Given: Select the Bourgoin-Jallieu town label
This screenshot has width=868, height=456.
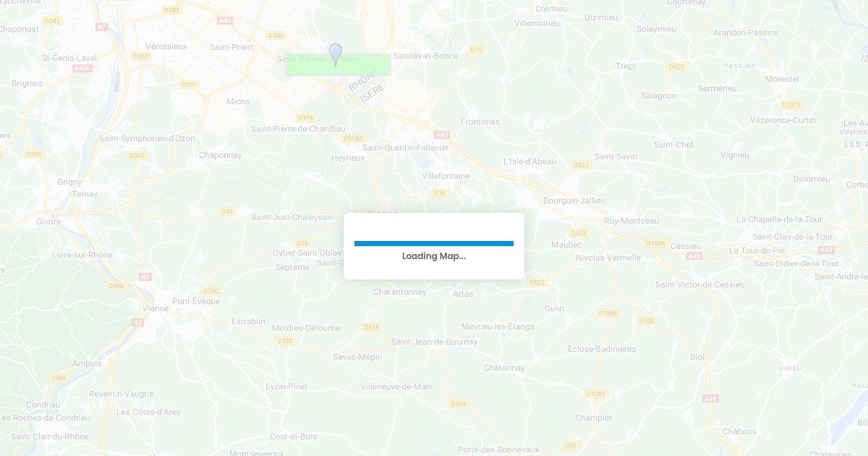Looking at the screenshot, I should click(574, 200).
